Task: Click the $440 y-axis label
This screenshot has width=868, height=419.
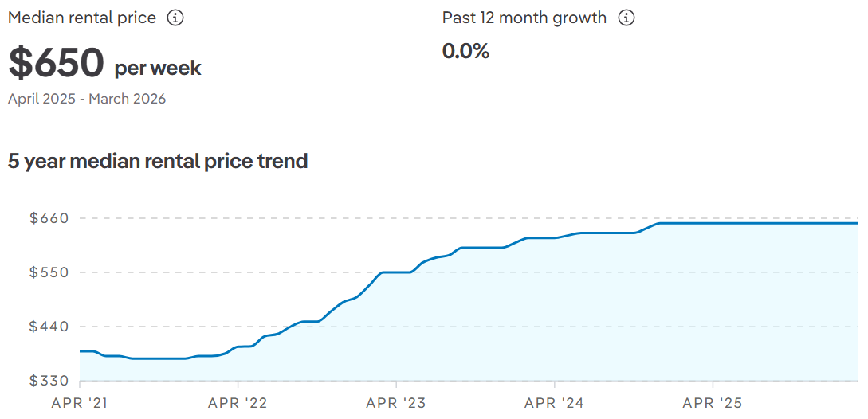Action: coord(49,327)
